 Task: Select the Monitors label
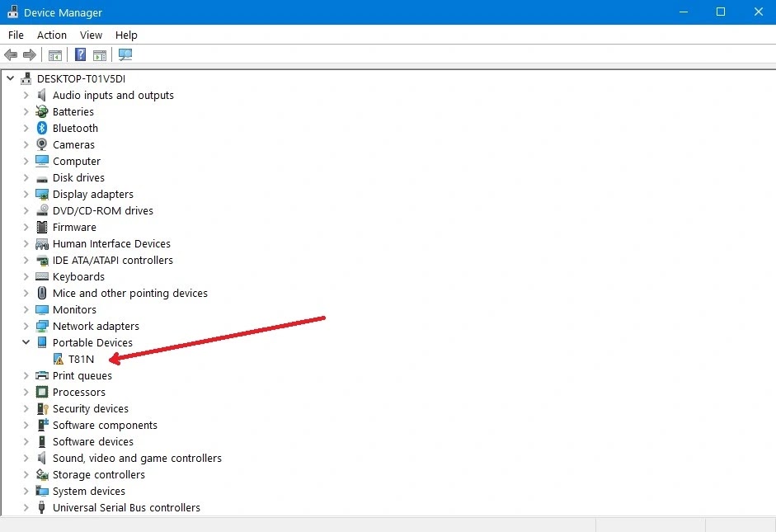pos(75,310)
